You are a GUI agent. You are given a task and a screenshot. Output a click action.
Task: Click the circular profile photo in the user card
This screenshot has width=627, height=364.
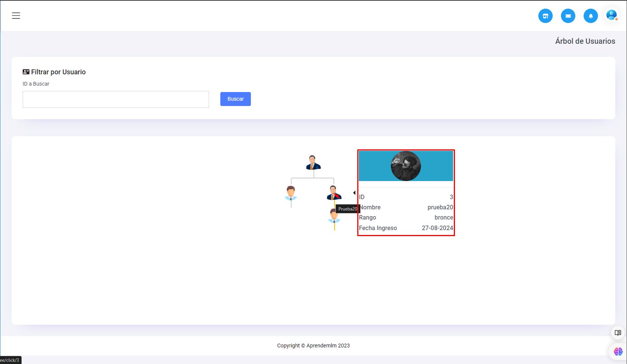406,166
